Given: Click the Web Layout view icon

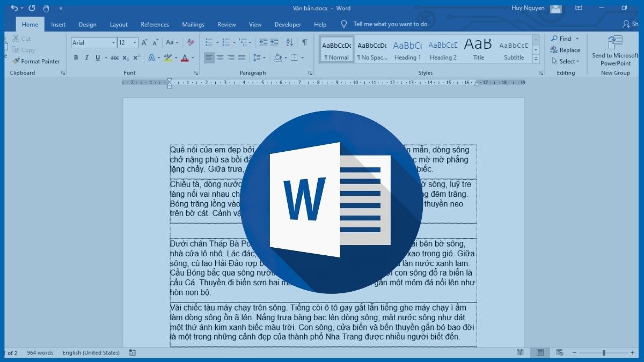Looking at the screenshot, I should tap(560, 352).
